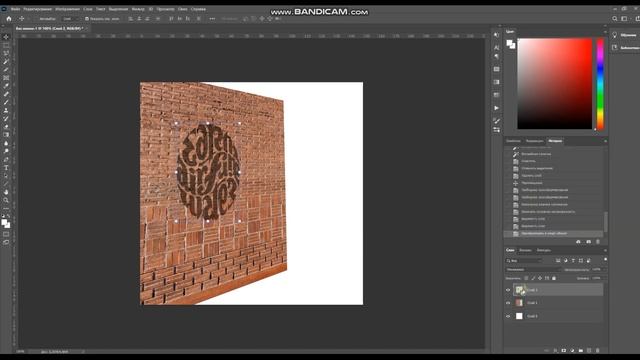The width and height of the screenshot is (640, 360).
Task: Open Auto-Select Слой dropdown in options bar
Action: (70, 19)
